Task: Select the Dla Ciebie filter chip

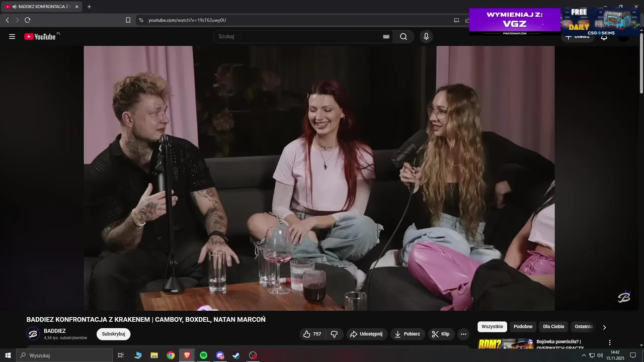Action: (x=553, y=327)
